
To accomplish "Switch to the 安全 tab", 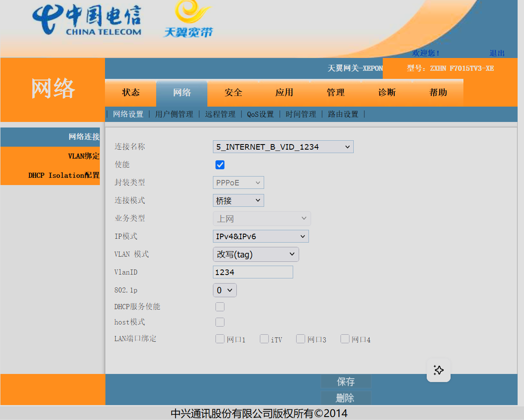I will click(x=233, y=93).
